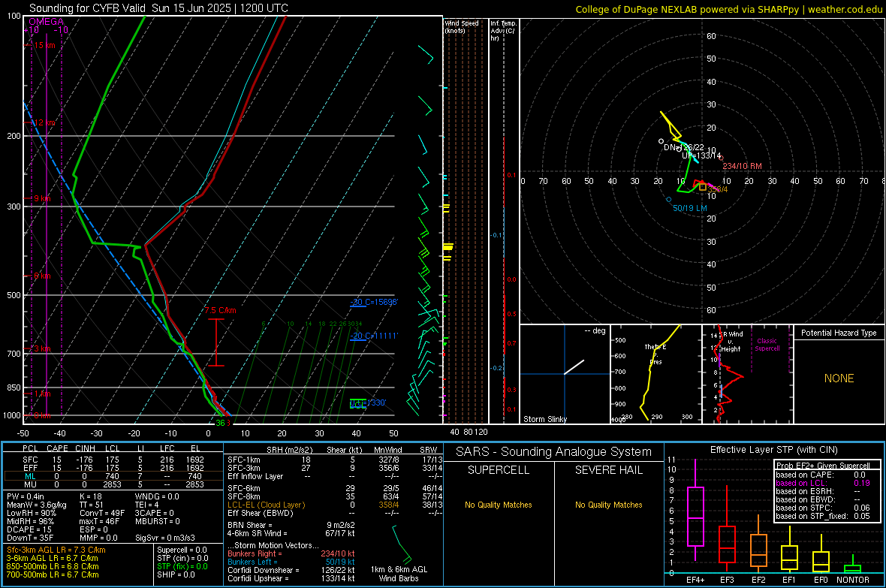The height and width of the screenshot is (588, 886).
Task: Click the 9 km height marker
Action: pos(42,198)
